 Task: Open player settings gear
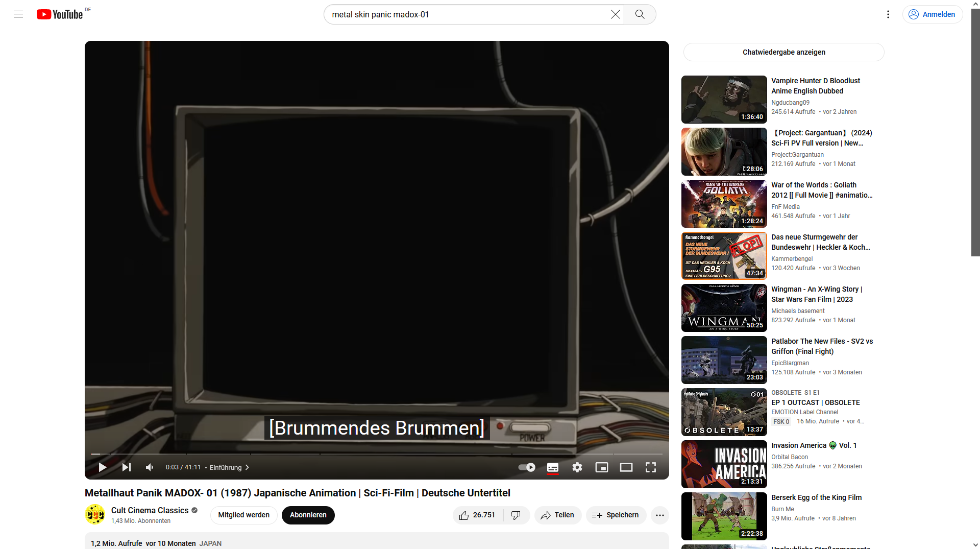[577, 467]
